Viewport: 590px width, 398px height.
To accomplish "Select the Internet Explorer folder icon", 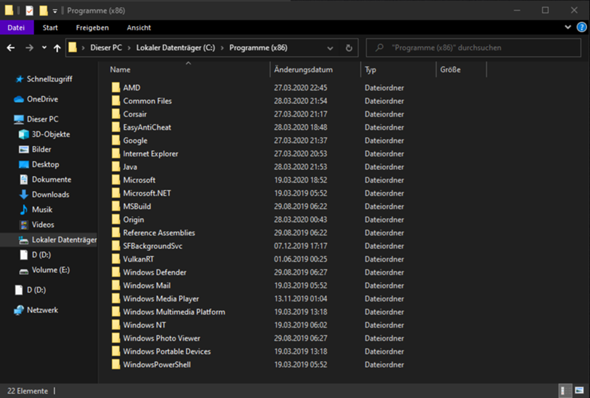I will pyautogui.click(x=116, y=153).
